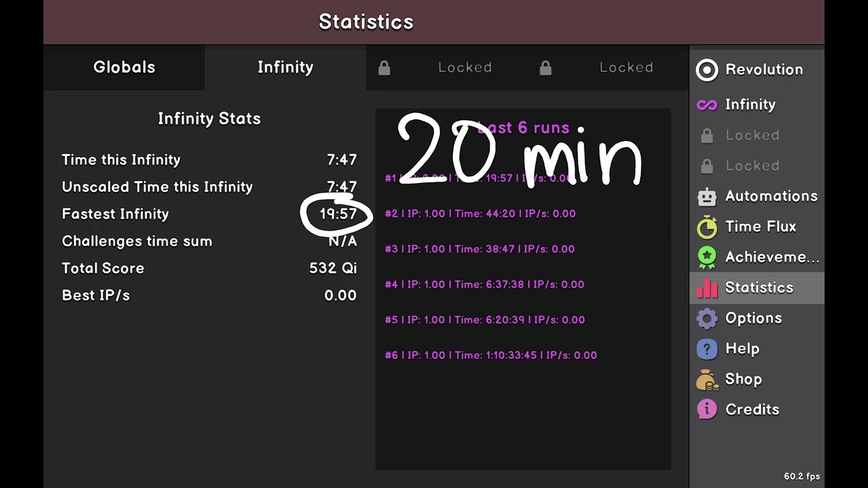Click the Fastest Infinity time value

(x=338, y=214)
